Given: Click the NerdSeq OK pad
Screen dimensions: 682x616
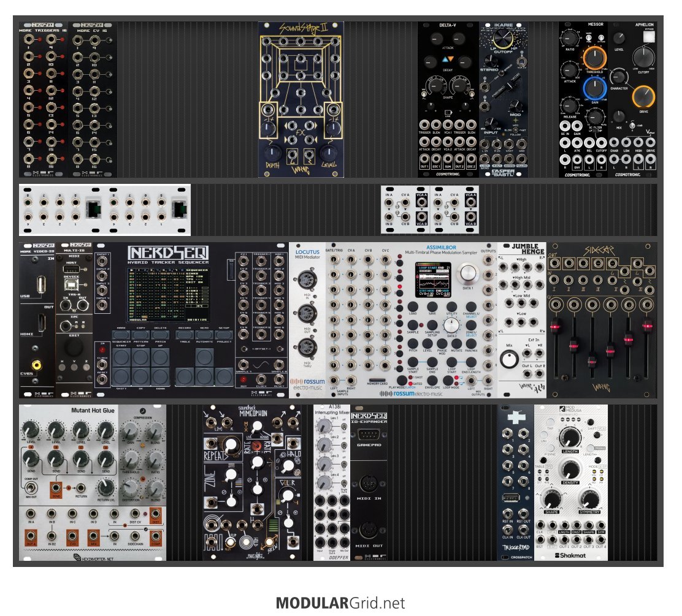Looking at the screenshot, I should 141,377.
